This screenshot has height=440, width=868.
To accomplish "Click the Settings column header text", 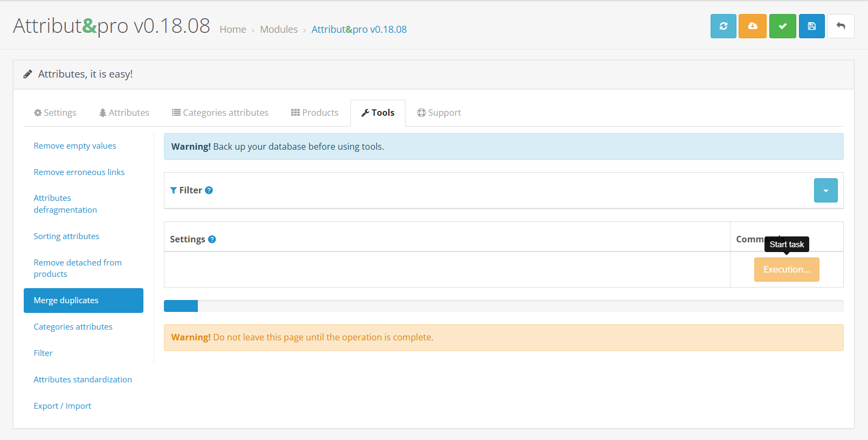I will [x=188, y=239].
